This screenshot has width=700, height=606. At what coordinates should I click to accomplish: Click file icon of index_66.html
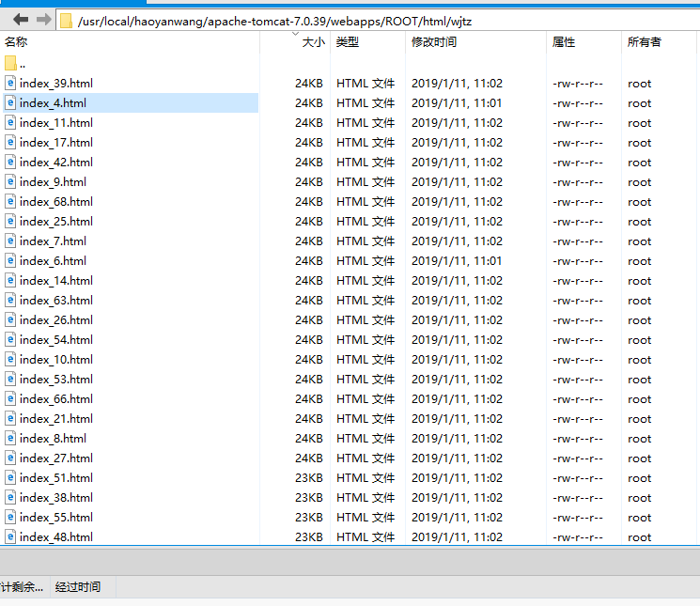(x=10, y=399)
